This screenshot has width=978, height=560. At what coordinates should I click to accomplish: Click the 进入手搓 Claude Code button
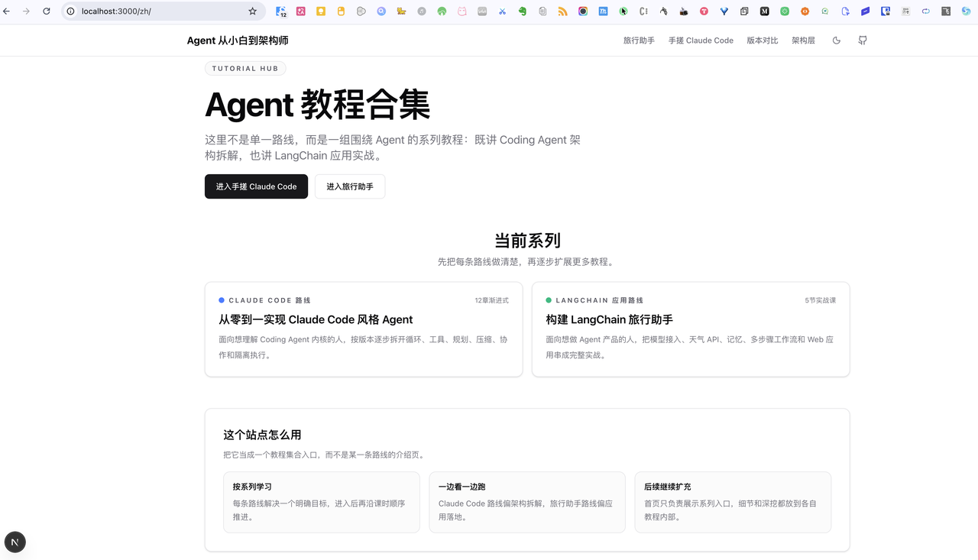256,186
